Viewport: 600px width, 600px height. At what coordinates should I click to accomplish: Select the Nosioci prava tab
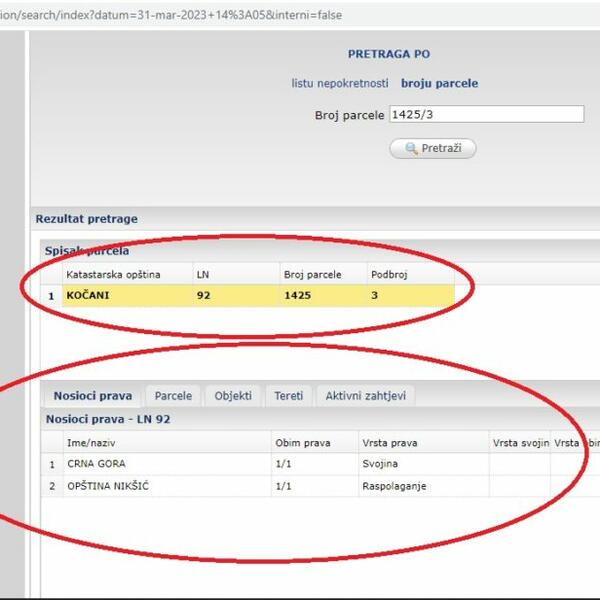[x=92, y=396]
